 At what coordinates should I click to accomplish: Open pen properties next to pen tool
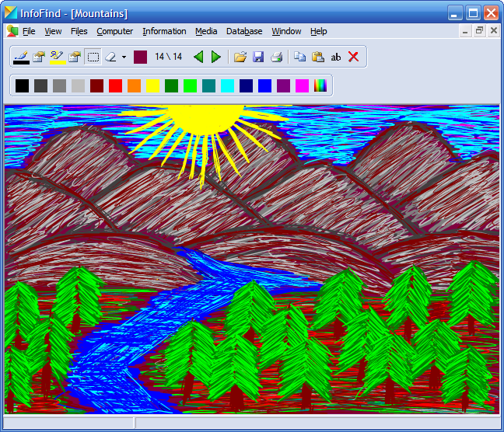39,57
